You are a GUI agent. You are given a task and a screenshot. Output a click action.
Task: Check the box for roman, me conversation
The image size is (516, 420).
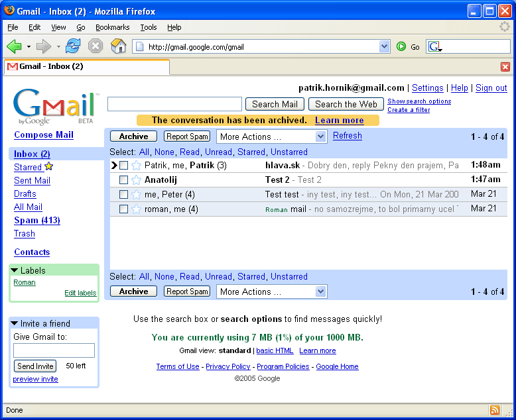click(x=123, y=209)
